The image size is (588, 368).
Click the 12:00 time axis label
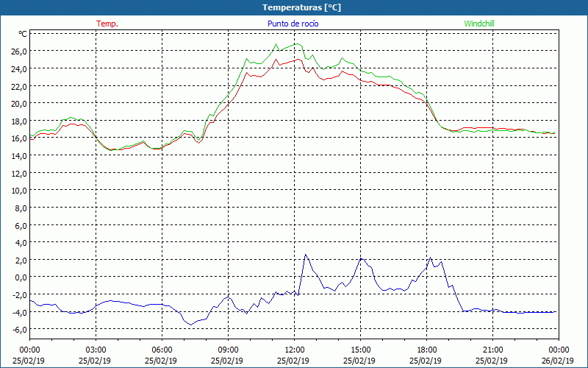(295, 350)
